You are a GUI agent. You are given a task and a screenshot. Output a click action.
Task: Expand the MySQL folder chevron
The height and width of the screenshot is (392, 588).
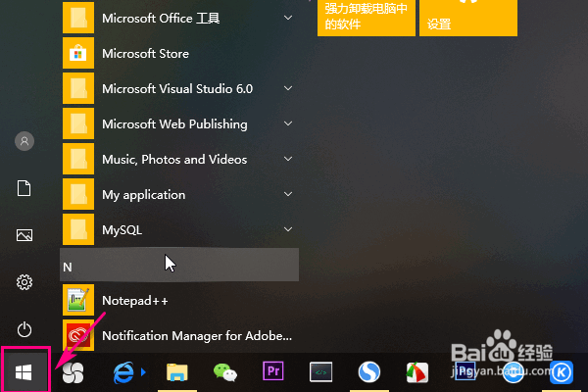(288, 229)
